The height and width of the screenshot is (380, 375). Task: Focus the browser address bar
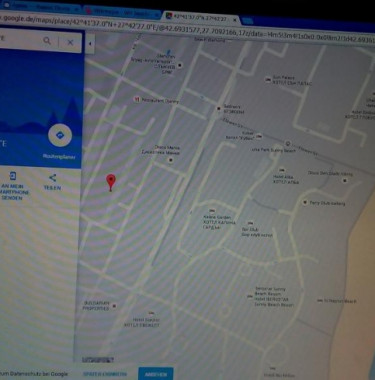187,28
